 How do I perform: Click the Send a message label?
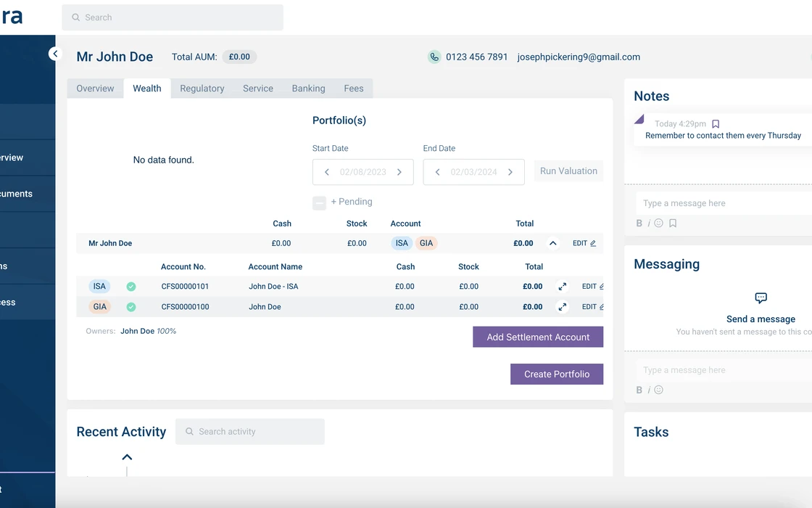[761, 319]
